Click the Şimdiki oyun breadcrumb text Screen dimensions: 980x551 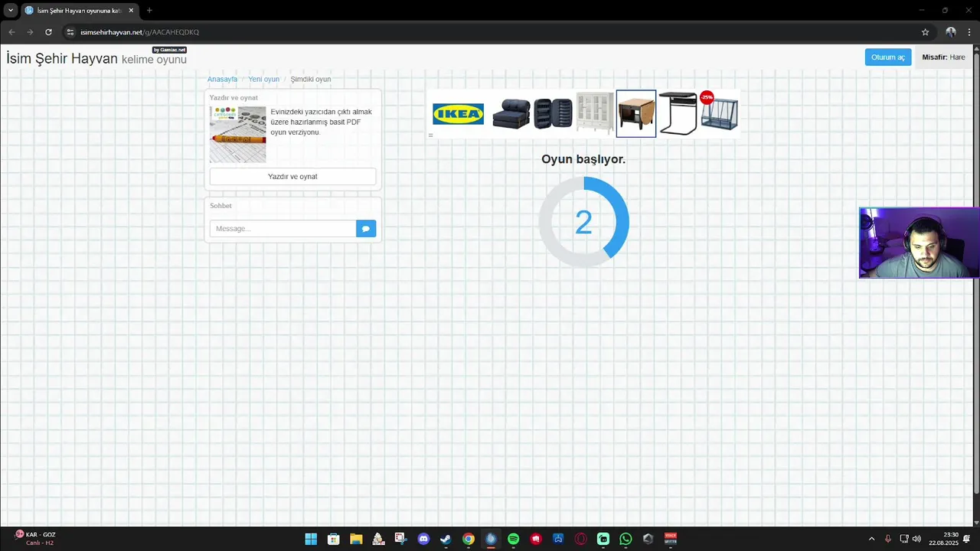coord(311,80)
